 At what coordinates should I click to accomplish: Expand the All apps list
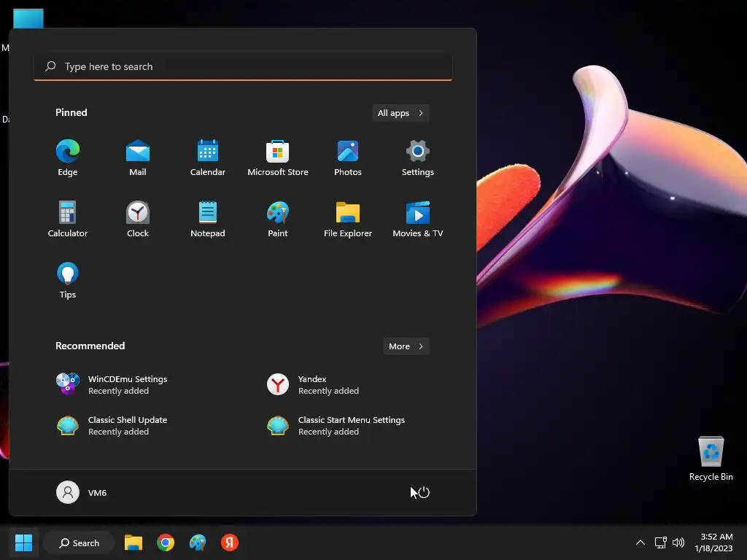[400, 113]
